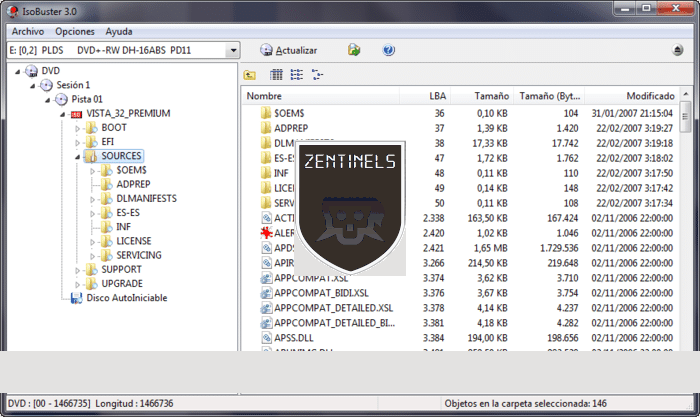
Task: Expand the BOOT folder in the tree
Action: pos(77,129)
